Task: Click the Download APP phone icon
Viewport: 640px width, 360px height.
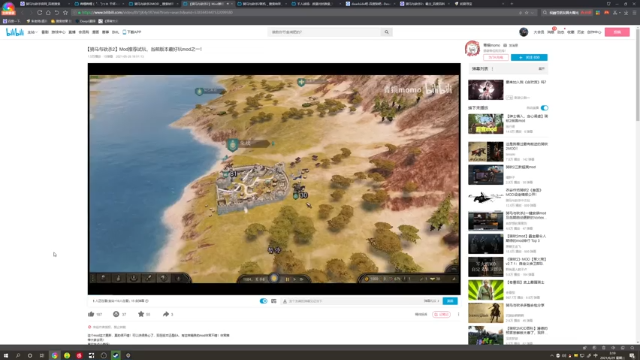Action: point(124,32)
